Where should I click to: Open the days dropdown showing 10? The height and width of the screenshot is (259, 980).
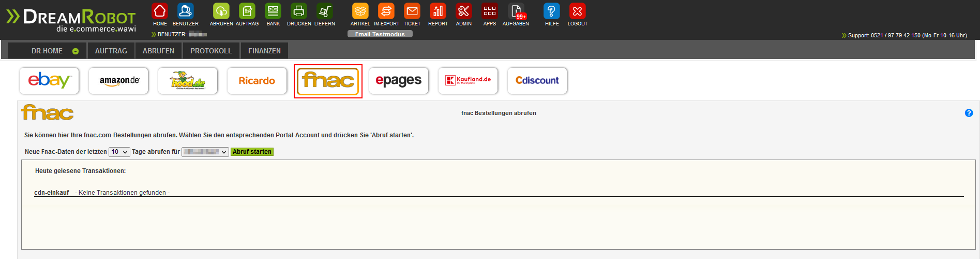tap(119, 152)
